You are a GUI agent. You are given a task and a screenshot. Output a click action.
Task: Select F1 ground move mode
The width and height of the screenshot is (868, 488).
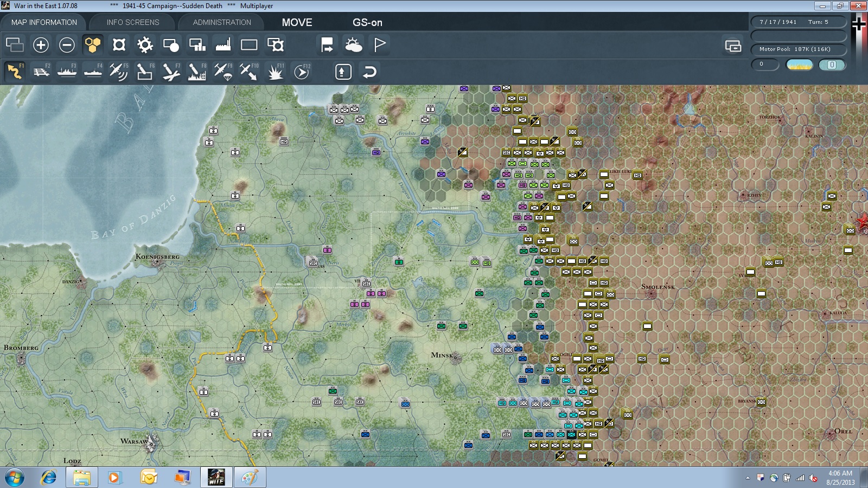(15, 72)
